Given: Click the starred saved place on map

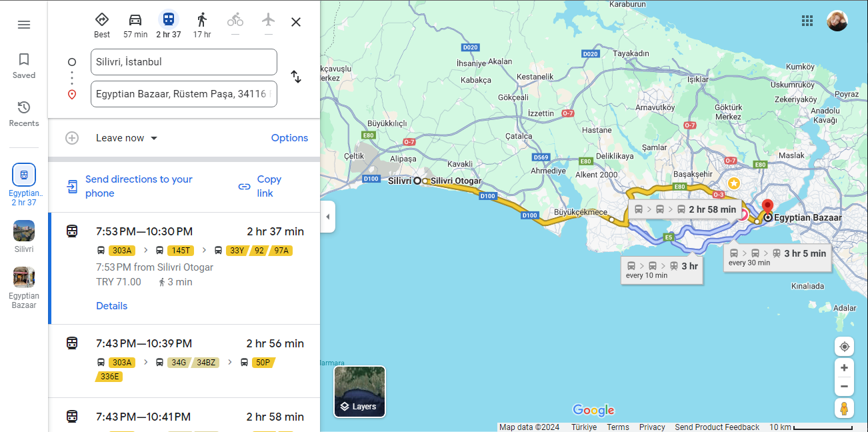Looking at the screenshot, I should coord(733,183).
